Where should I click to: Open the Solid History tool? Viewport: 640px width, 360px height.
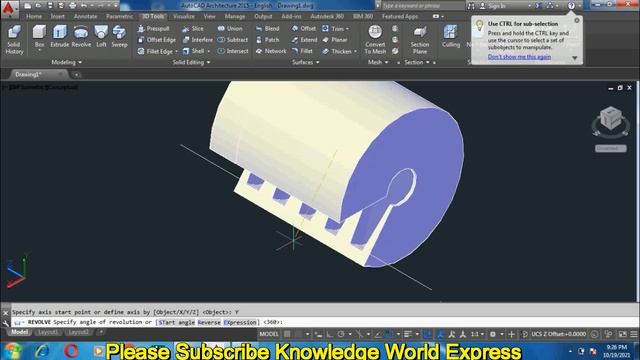(14, 40)
